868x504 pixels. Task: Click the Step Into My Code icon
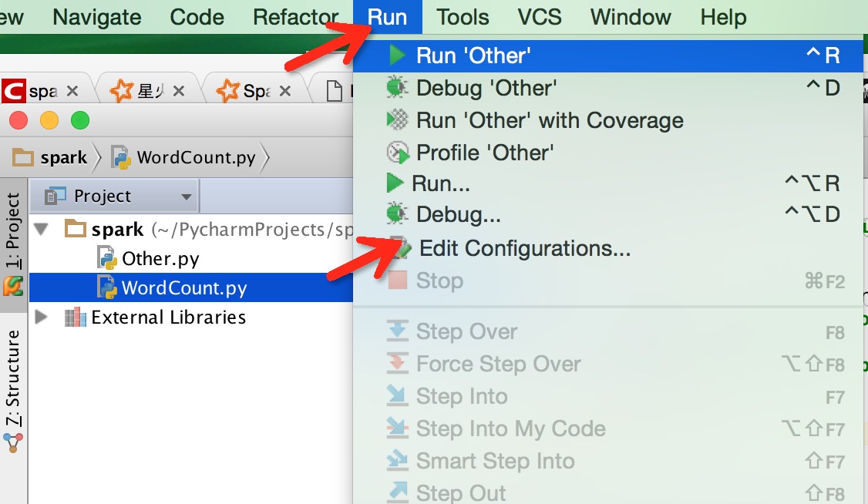[x=398, y=428]
